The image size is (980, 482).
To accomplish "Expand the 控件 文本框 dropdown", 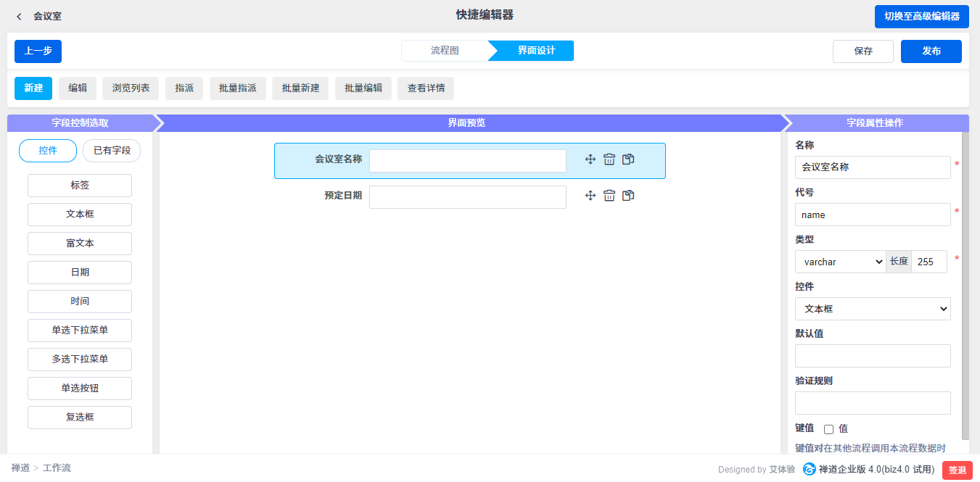I will pyautogui.click(x=873, y=309).
